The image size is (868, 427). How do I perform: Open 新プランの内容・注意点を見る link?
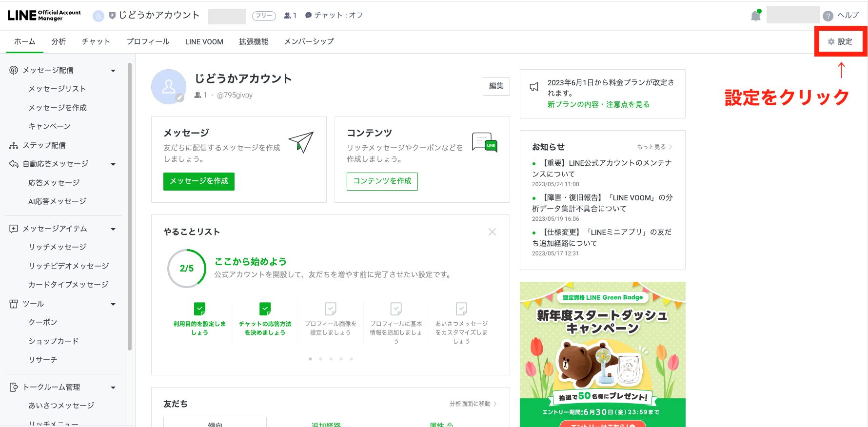point(598,104)
